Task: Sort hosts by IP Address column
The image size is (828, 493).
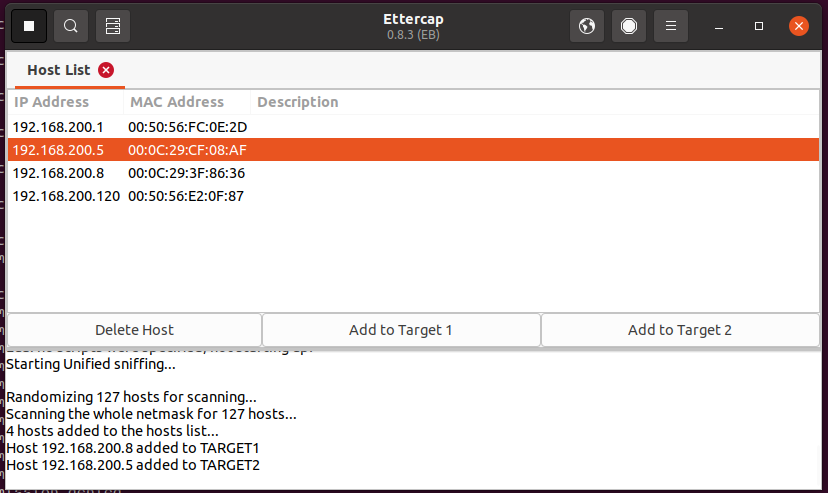Action: point(52,102)
